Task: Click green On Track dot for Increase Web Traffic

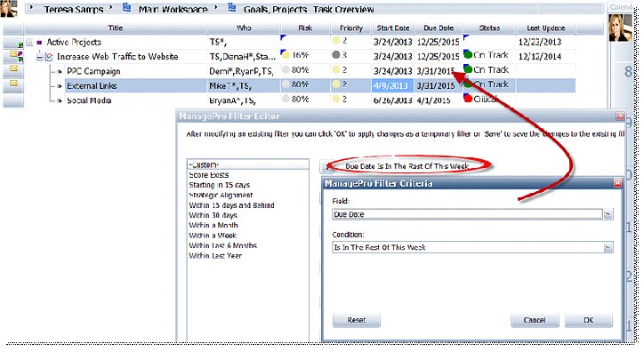Action: 468,54
